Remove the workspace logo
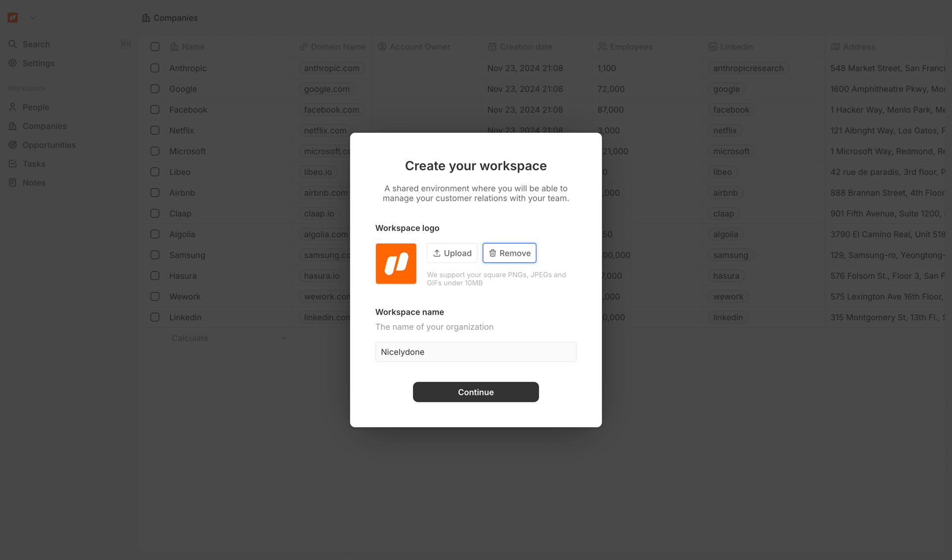Screen dimensions: 952x560 point(509,253)
